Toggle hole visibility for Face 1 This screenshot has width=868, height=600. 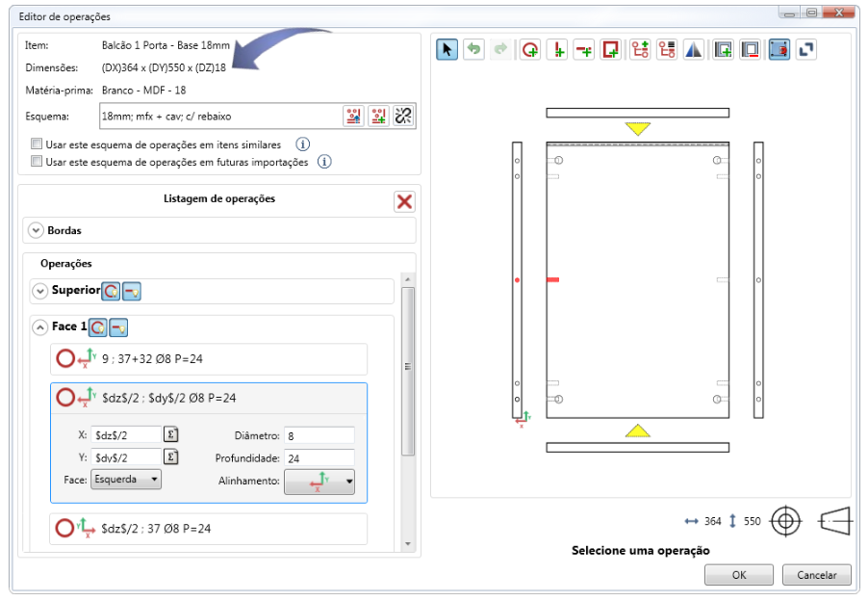tap(96, 327)
